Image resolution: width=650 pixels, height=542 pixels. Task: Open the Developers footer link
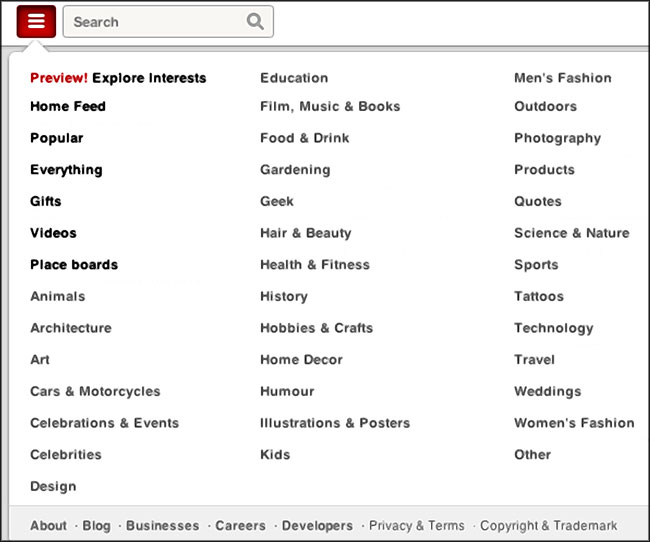point(318,525)
